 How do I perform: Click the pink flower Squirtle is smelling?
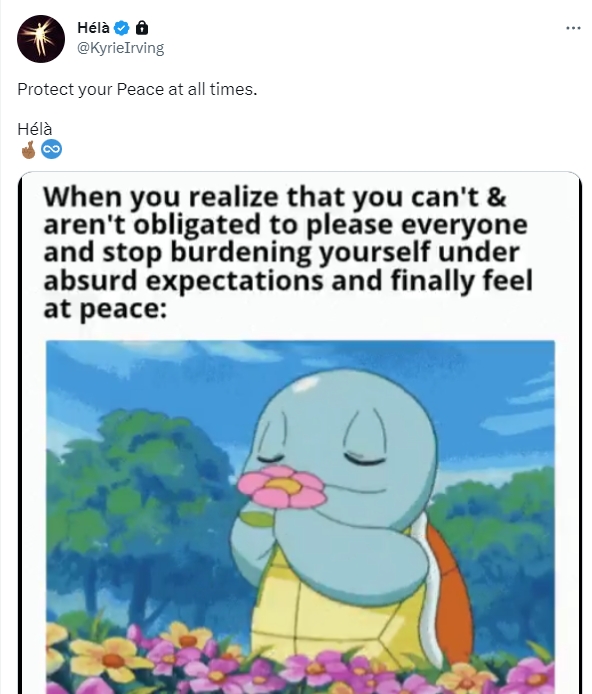(x=282, y=486)
